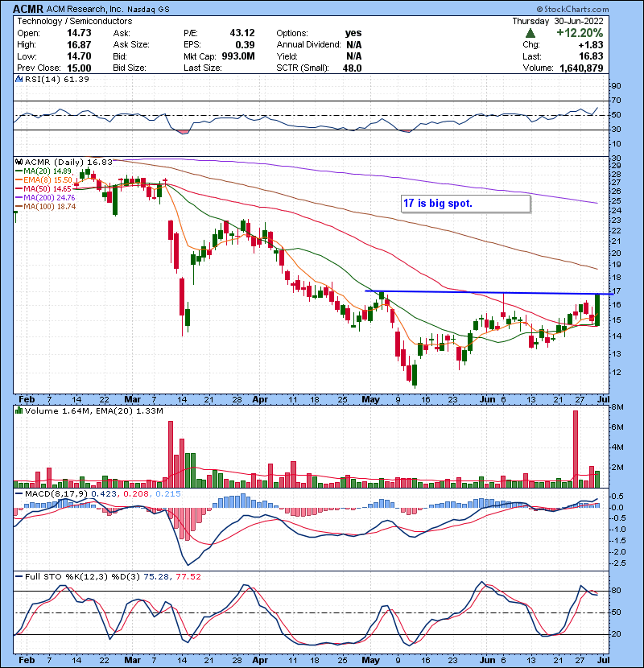
Task: Click the stochastic %D value 77.52
Action: (x=188, y=577)
